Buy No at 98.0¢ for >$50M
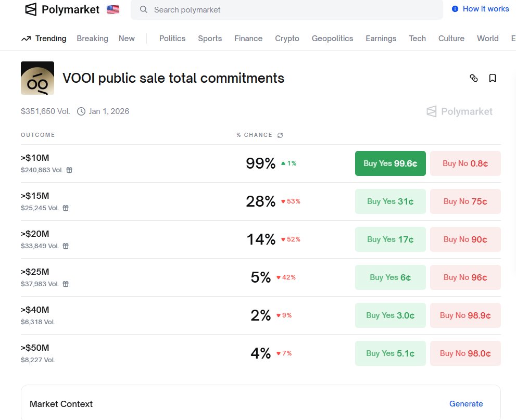 click(x=465, y=353)
